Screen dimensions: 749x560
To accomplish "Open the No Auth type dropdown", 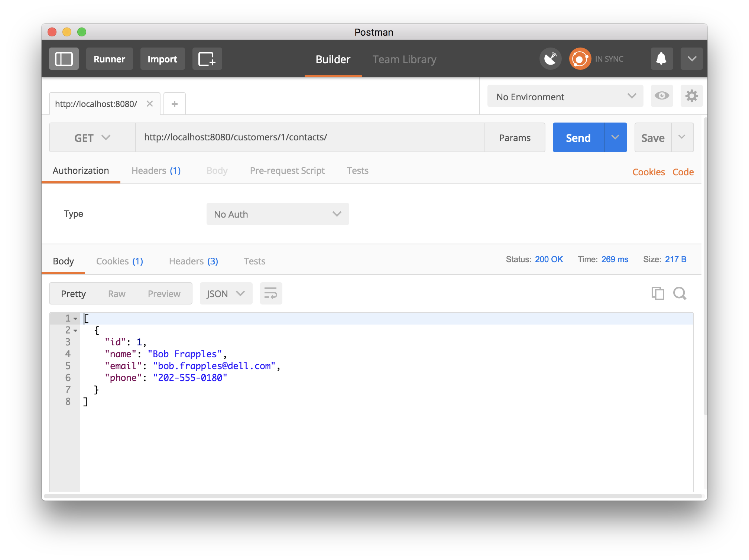I will 278,214.
